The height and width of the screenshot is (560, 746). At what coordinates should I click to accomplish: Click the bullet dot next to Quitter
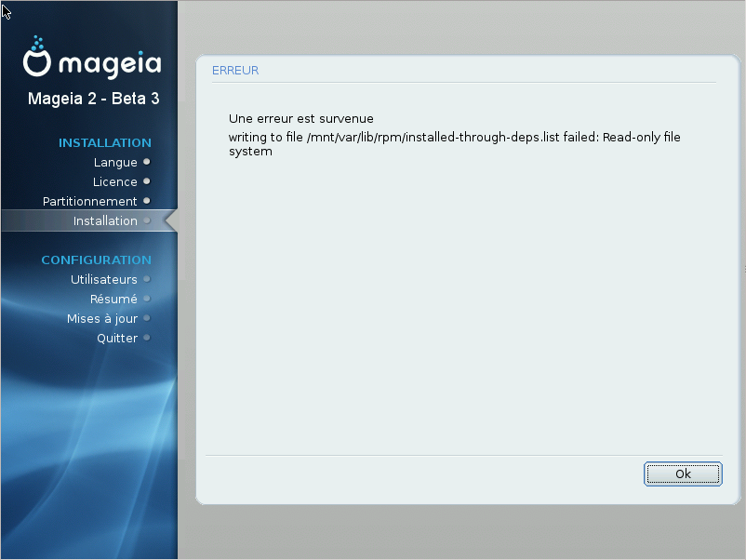[147, 338]
